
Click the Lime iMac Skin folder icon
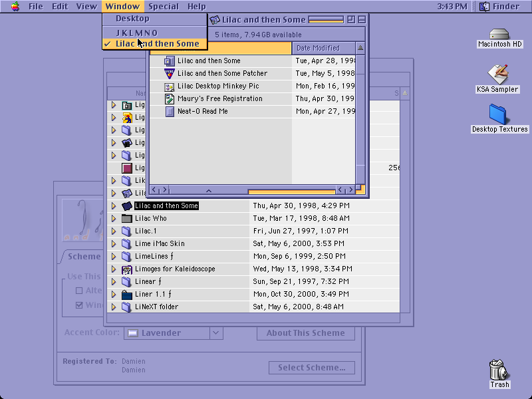point(126,244)
